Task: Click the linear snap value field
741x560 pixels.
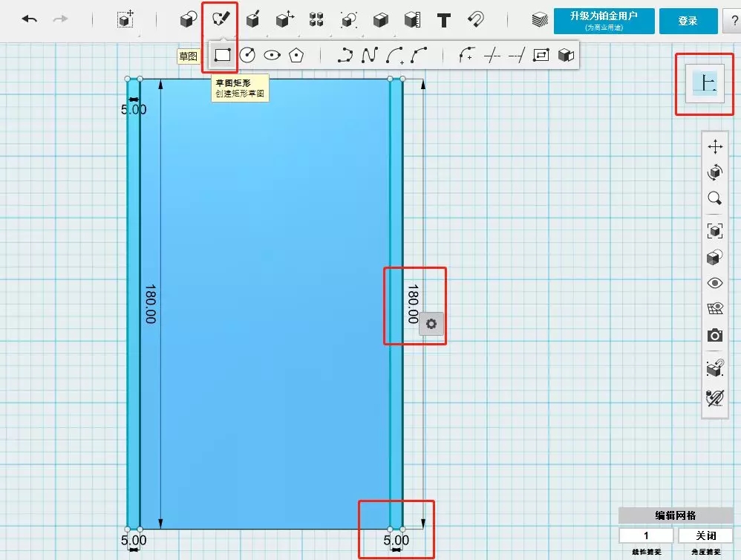Action: click(646, 535)
